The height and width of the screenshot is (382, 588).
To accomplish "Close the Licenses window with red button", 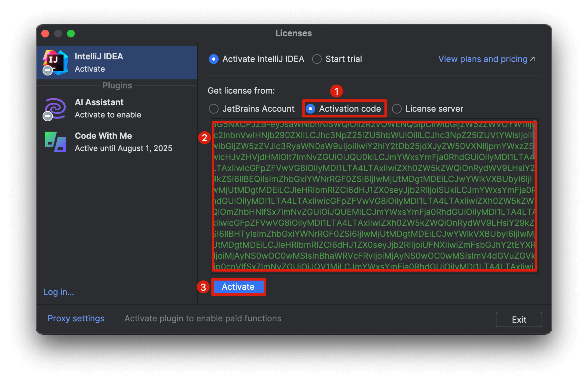I will [x=45, y=34].
